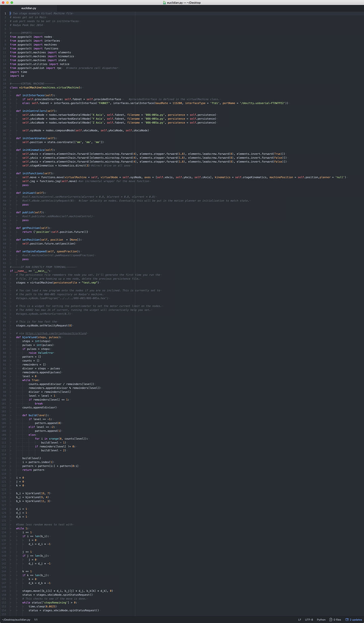Screen dimensions: 364x623
Task: Place cursor on def initKinematics line
Action: pyautogui.click(x=35, y=150)
